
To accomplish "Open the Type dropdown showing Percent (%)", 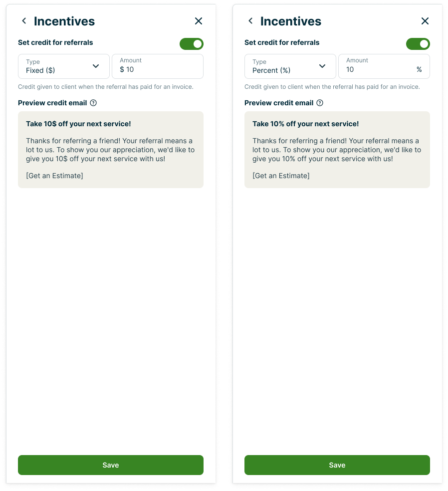I will coord(290,66).
